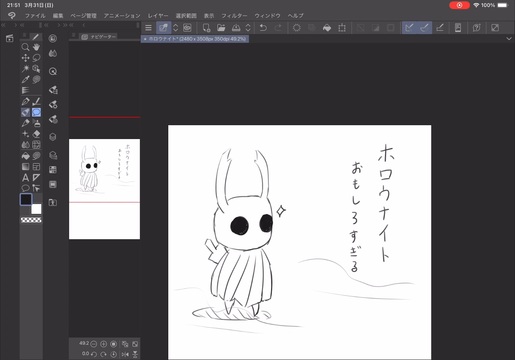Open the フィルター menu

[x=234, y=16]
